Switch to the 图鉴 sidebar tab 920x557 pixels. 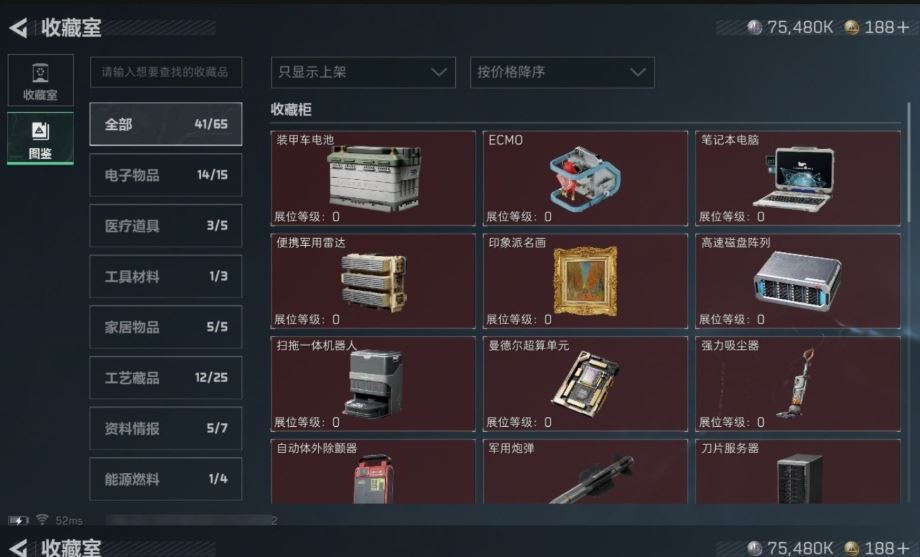pyautogui.click(x=40, y=139)
